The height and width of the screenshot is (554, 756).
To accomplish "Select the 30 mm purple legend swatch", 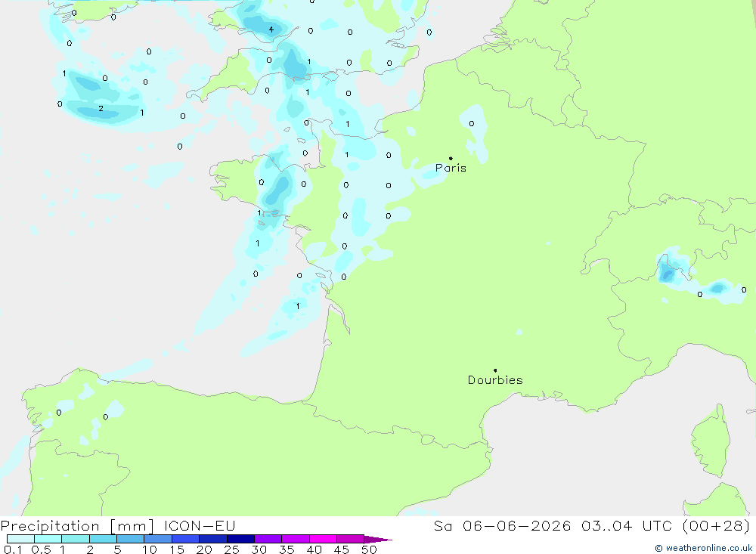I will [268, 539].
